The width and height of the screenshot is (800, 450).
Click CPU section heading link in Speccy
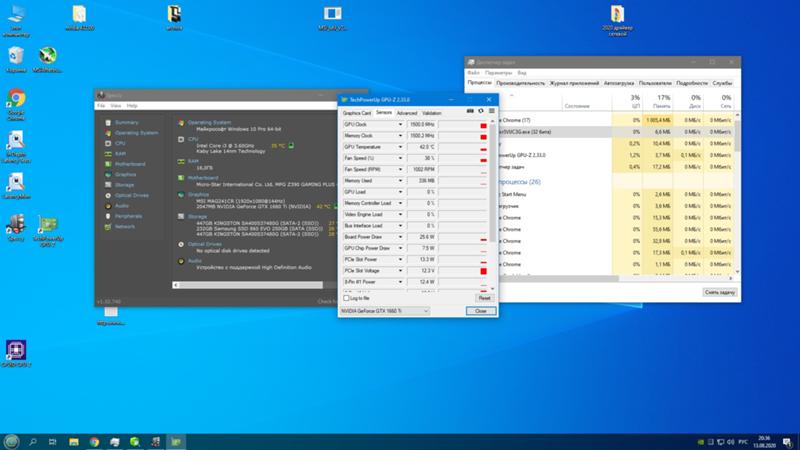193,139
